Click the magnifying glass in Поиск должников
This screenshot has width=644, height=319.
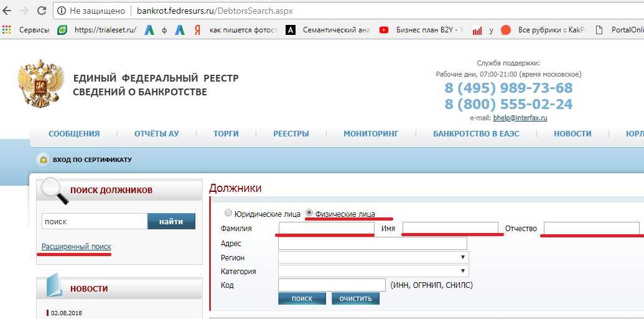point(55,190)
